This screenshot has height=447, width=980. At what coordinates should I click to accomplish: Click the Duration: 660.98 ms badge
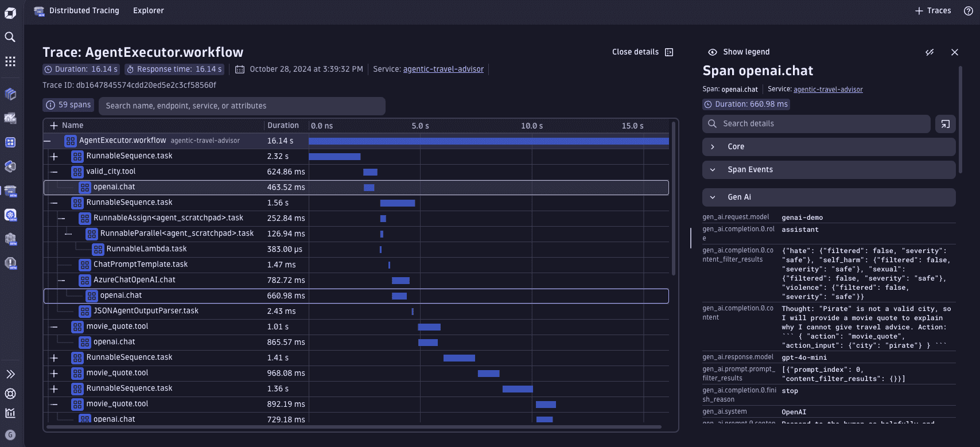[746, 104]
